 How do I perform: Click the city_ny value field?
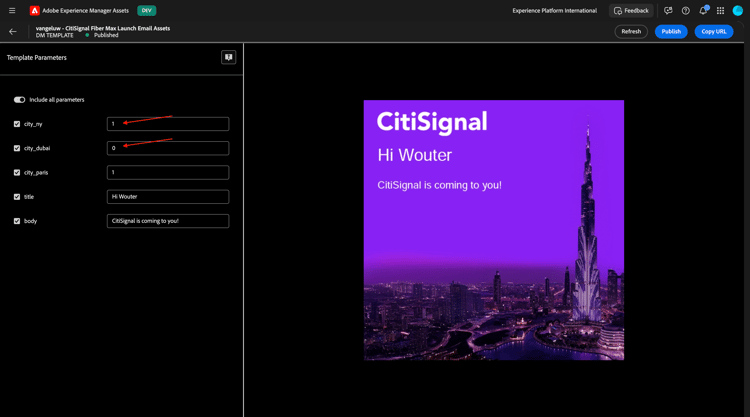pyautogui.click(x=168, y=124)
